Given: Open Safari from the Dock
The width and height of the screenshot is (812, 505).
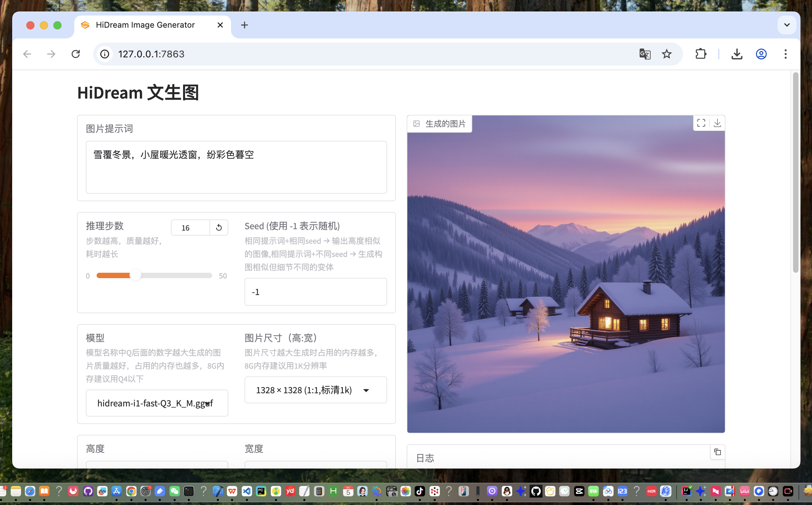Looking at the screenshot, I should tap(30, 491).
